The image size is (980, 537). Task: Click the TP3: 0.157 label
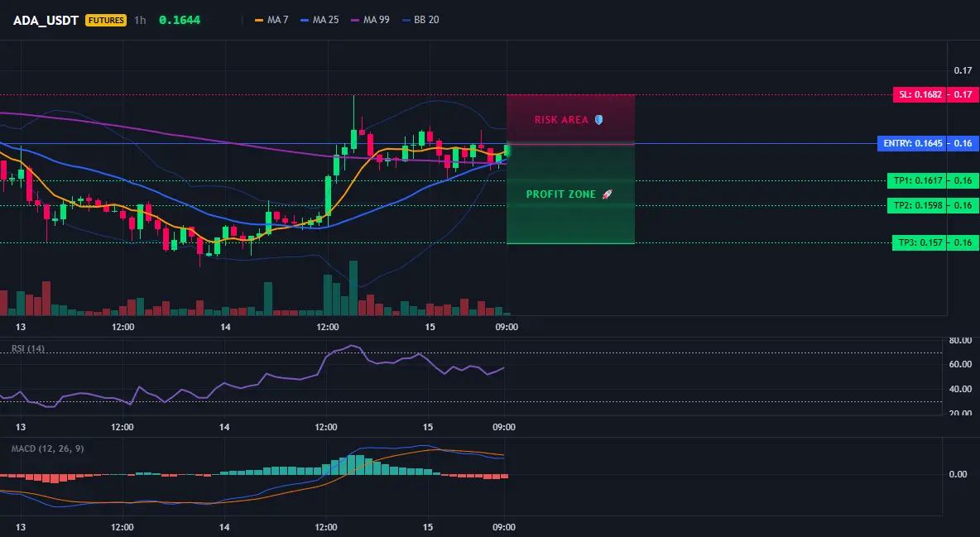tap(920, 242)
